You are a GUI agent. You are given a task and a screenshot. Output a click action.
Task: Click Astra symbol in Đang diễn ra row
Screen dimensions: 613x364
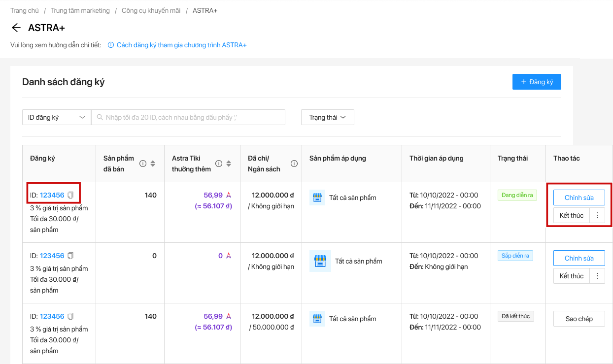pos(229,195)
